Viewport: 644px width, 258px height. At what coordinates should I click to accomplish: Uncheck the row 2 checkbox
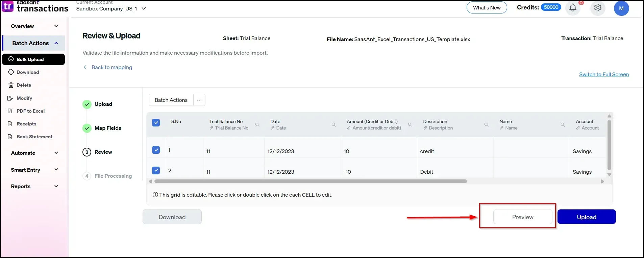click(156, 170)
